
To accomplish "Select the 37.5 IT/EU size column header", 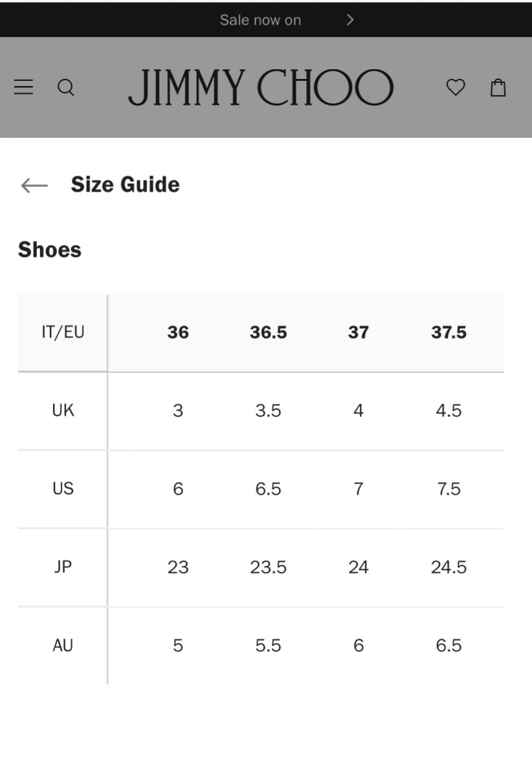I will tap(449, 332).
